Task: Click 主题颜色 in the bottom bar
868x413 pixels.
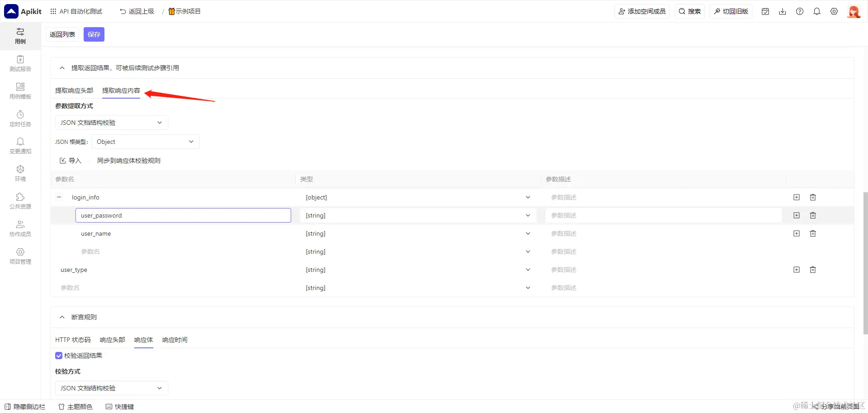Action: click(x=75, y=407)
